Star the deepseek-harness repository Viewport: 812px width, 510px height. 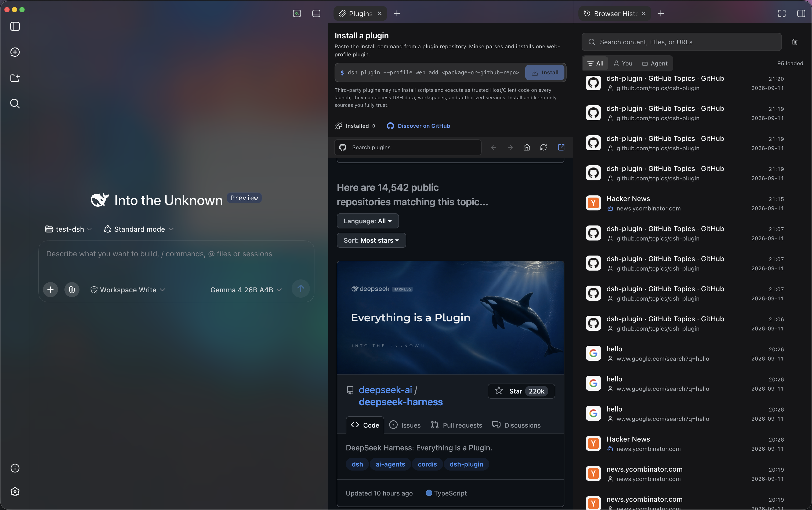pyautogui.click(x=521, y=391)
